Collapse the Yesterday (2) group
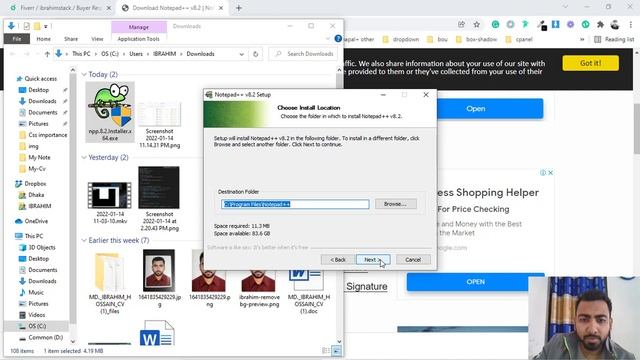Screen dimensions: 640x360 tap(84, 158)
